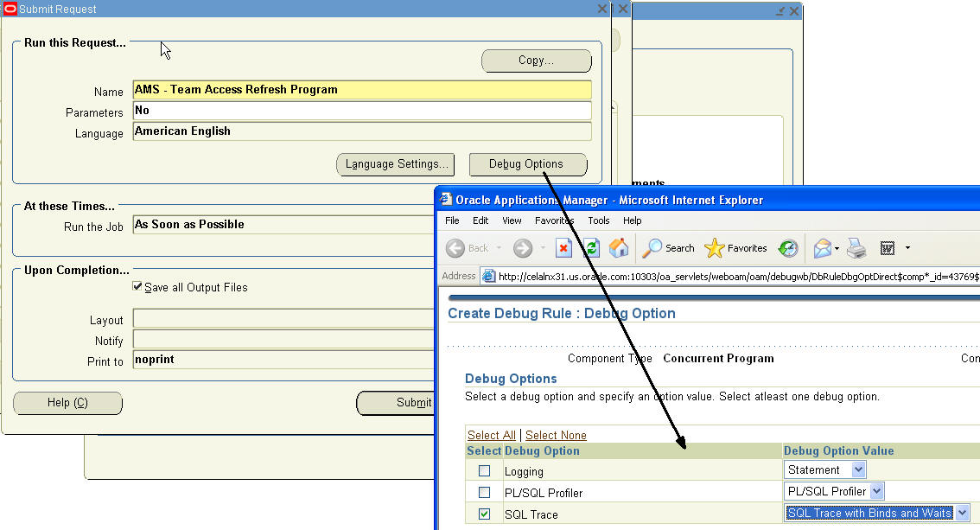Click the Name field with AMS program

362,90
